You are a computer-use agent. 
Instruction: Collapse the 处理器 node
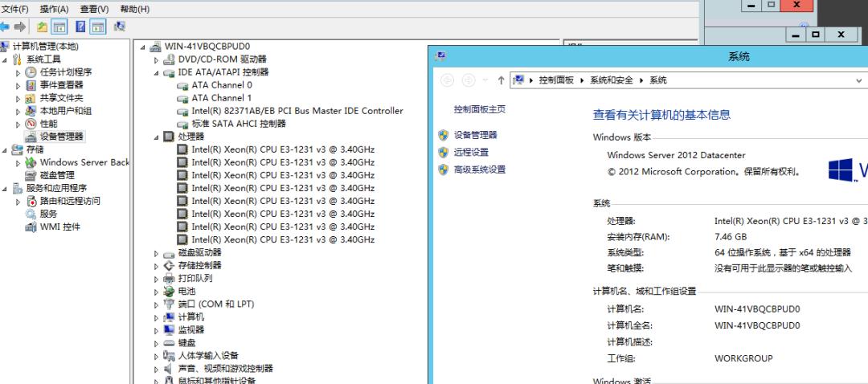click(156, 137)
